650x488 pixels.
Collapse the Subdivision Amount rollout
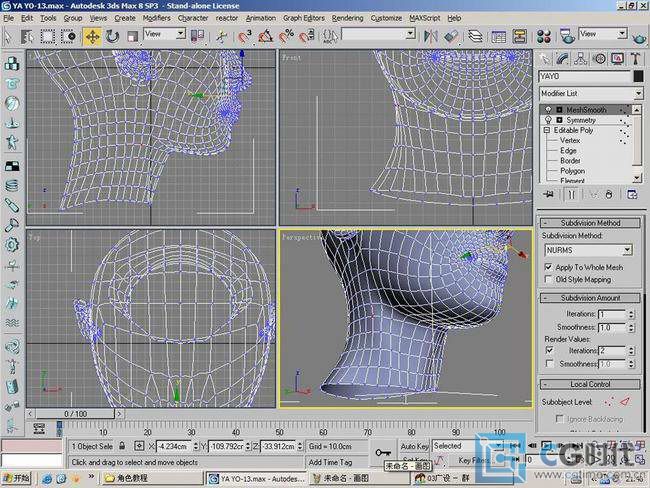coord(590,298)
